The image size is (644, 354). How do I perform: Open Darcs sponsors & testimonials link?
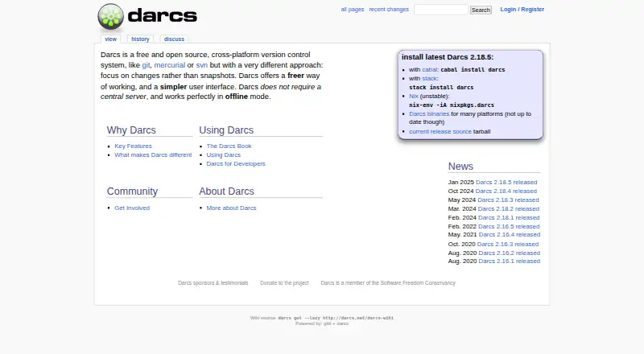213,283
